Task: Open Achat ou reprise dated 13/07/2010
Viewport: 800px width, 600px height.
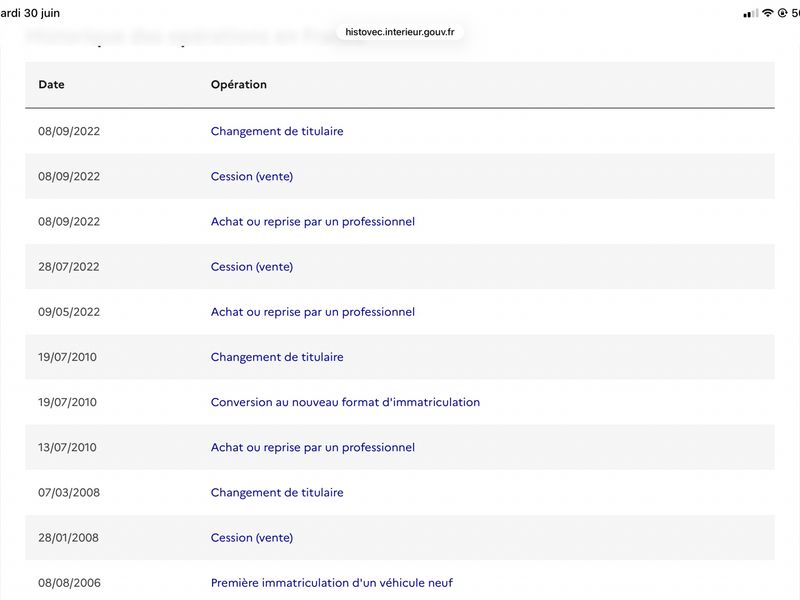Action: point(313,447)
